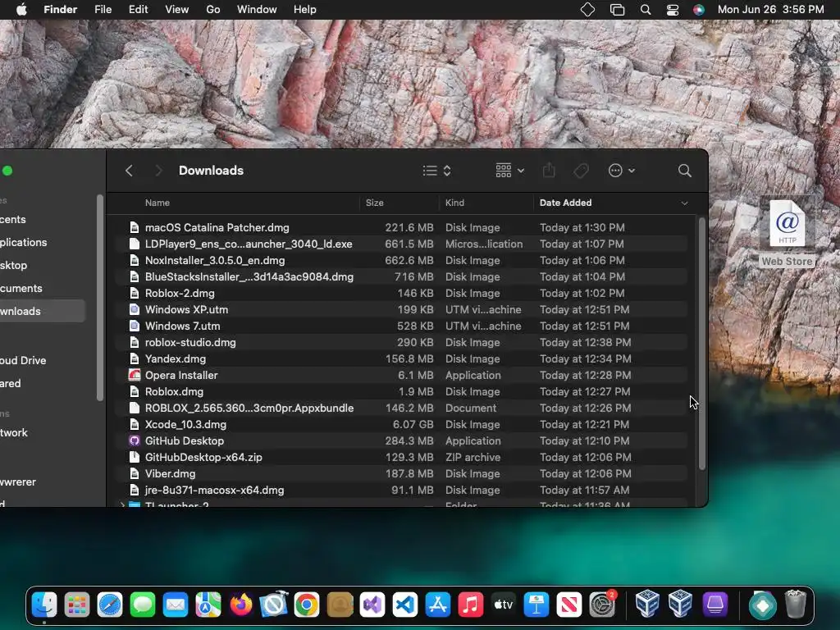840x630 pixels.
Task: Open the Edit menu
Action: (x=138, y=10)
